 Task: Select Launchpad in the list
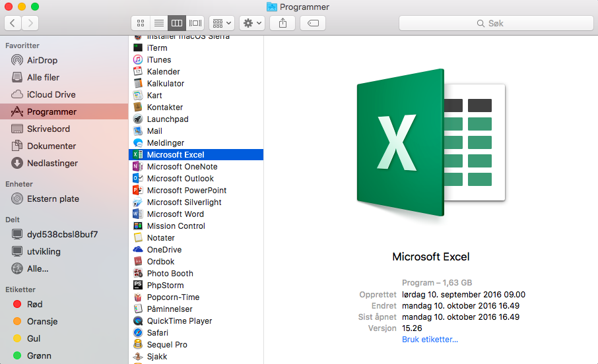click(196, 119)
